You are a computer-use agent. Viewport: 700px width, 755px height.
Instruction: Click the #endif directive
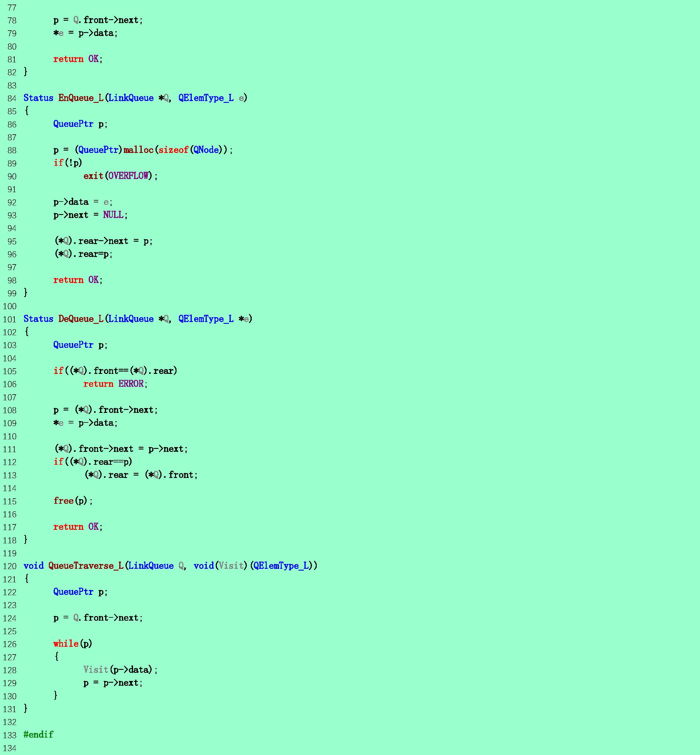(38, 735)
